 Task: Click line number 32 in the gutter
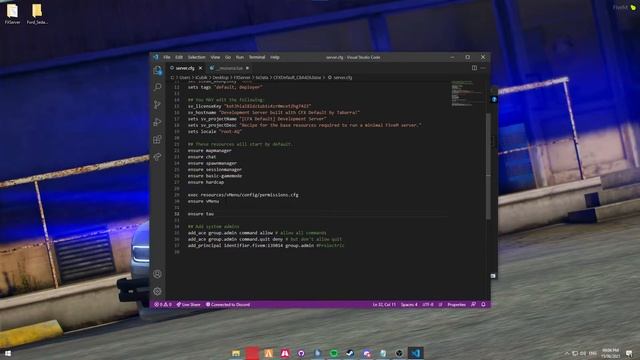[177, 214]
